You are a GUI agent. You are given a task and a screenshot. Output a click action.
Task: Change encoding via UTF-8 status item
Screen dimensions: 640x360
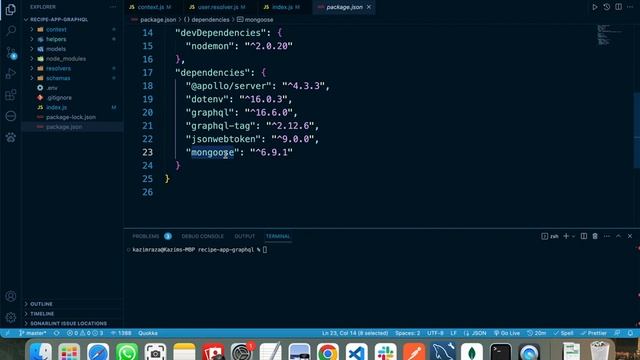click(435, 333)
